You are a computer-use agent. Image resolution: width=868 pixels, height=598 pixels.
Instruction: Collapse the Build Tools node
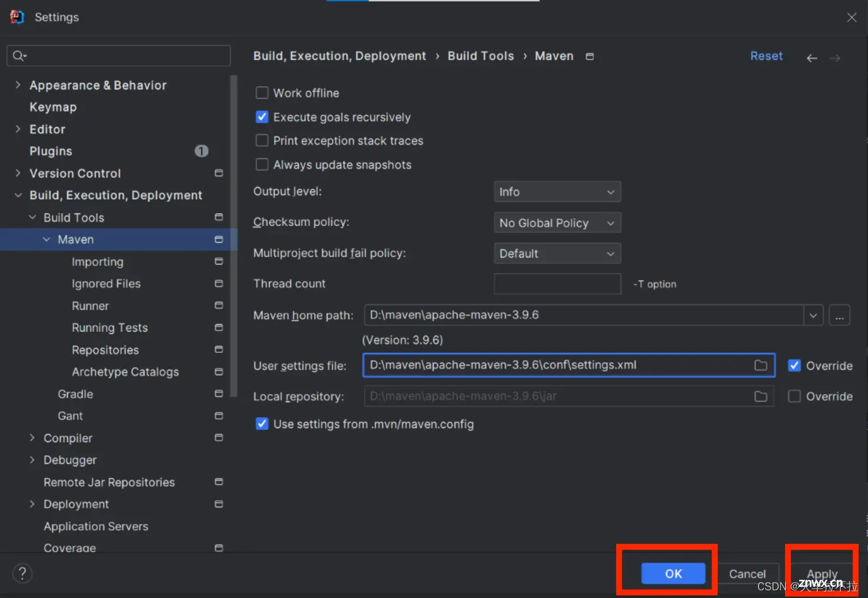pyautogui.click(x=32, y=217)
